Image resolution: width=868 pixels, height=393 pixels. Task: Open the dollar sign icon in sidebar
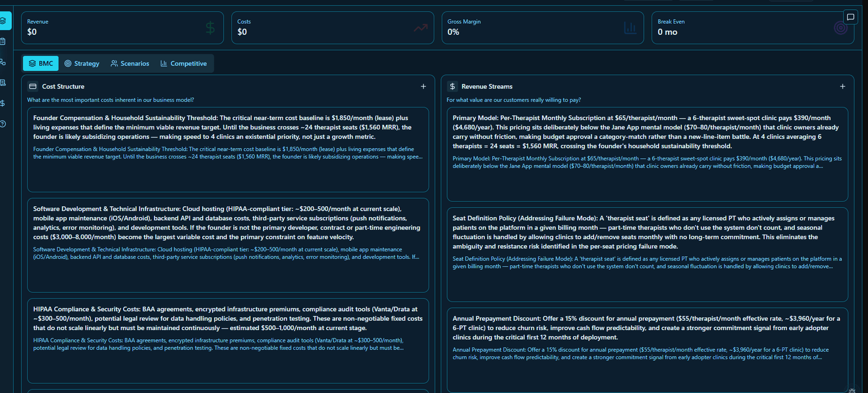point(3,103)
